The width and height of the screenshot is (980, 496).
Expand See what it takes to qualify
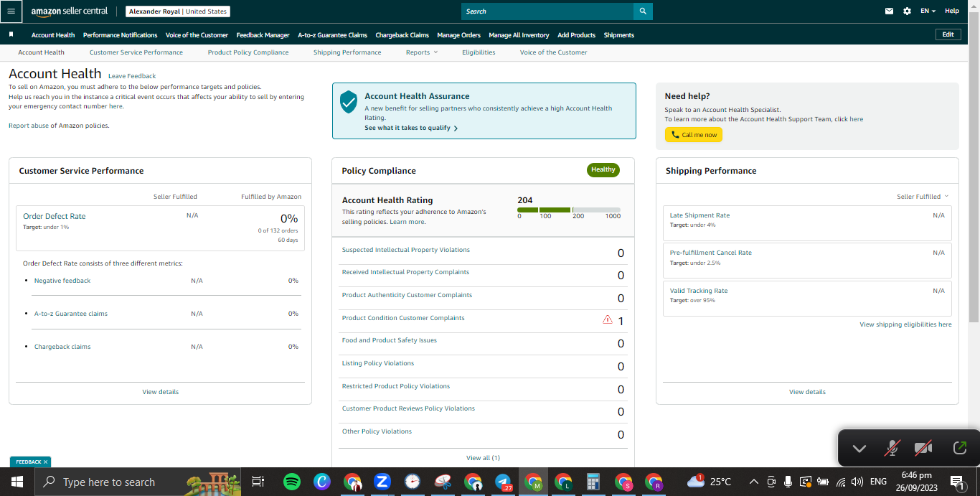click(411, 128)
